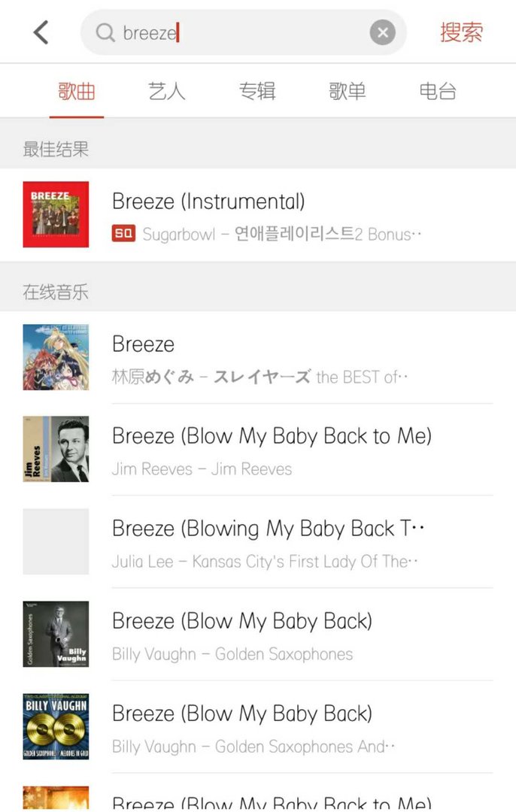The height and width of the screenshot is (812, 516).
Task: Tap the red Breeze album cover thumbnail
Action: click(x=56, y=214)
